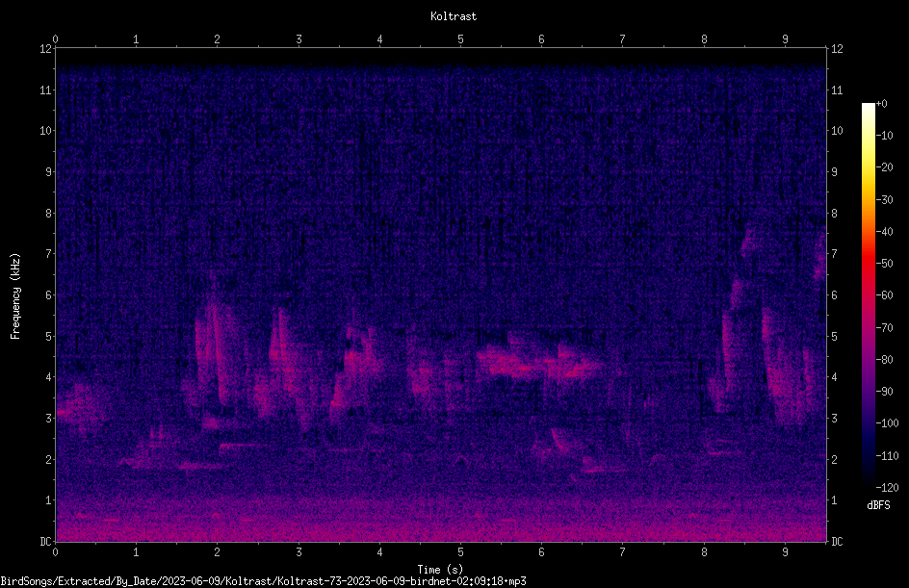
Task: Click the Koltrast title above the spectrogram
Action: click(454, 16)
